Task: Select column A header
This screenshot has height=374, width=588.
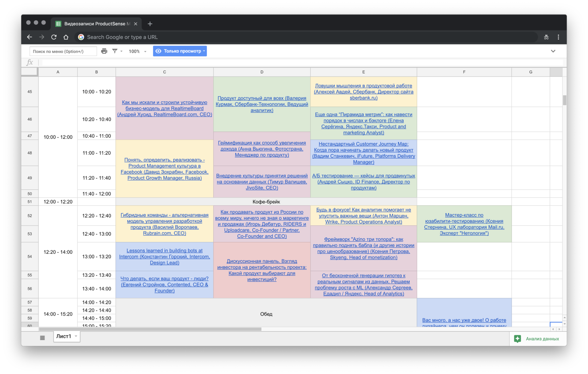Action: 58,72
